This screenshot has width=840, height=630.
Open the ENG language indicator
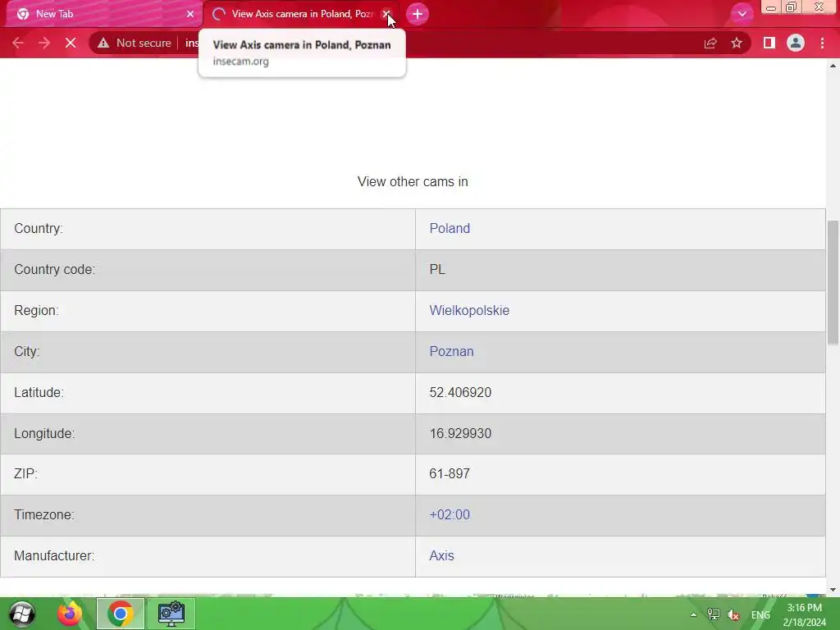pos(760,615)
